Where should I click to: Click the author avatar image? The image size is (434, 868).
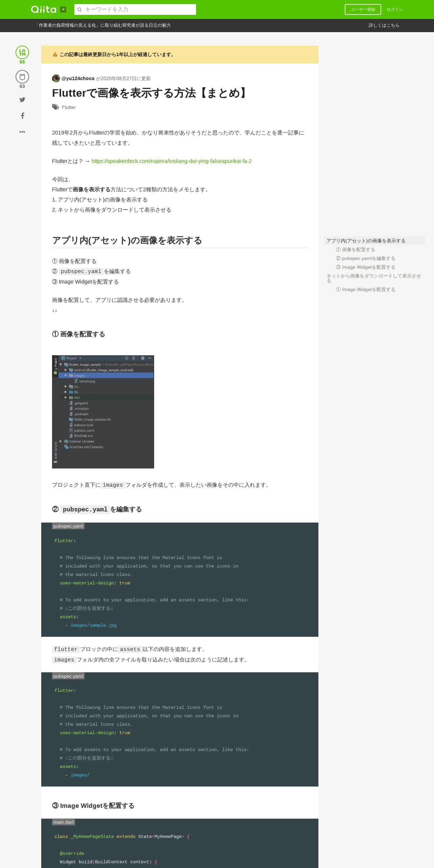[56, 78]
